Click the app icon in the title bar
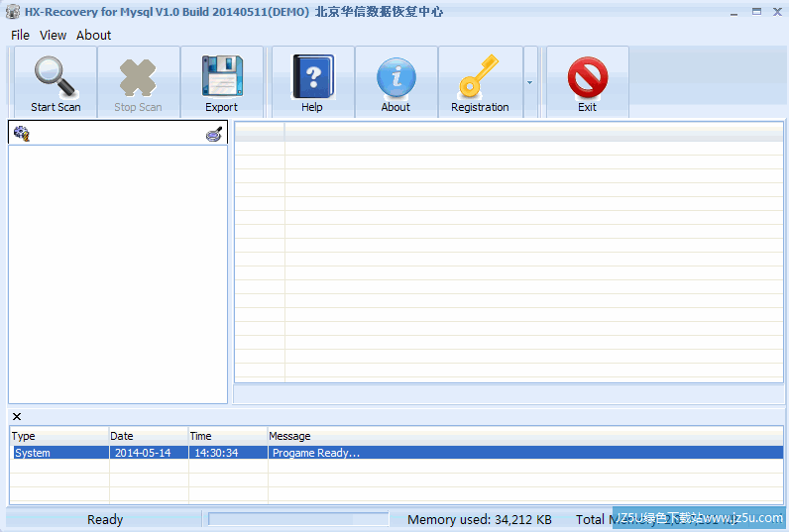The width and height of the screenshot is (789, 532). point(13,12)
